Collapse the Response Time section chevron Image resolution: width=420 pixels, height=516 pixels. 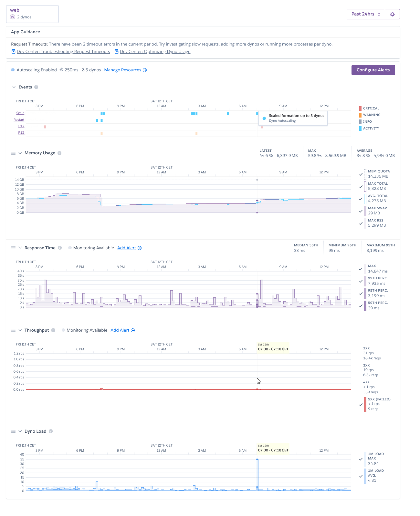click(x=20, y=248)
